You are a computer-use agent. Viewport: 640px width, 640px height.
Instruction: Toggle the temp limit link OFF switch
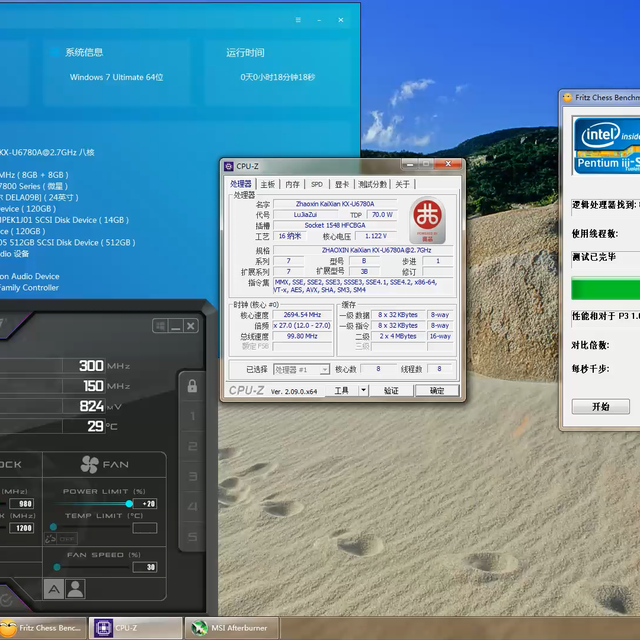click(x=60, y=539)
